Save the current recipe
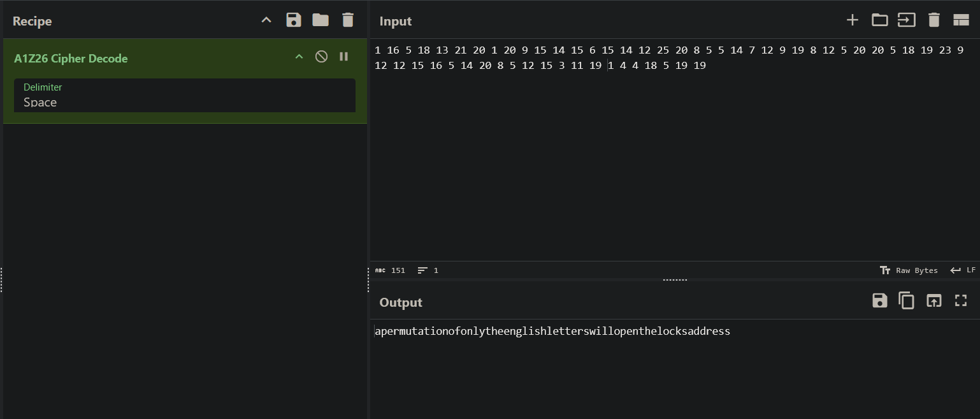The height and width of the screenshot is (419, 980). tap(294, 20)
